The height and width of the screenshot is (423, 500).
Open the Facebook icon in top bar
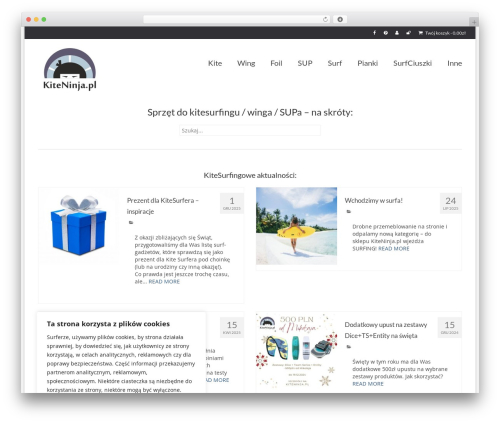click(x=374, y=33)
